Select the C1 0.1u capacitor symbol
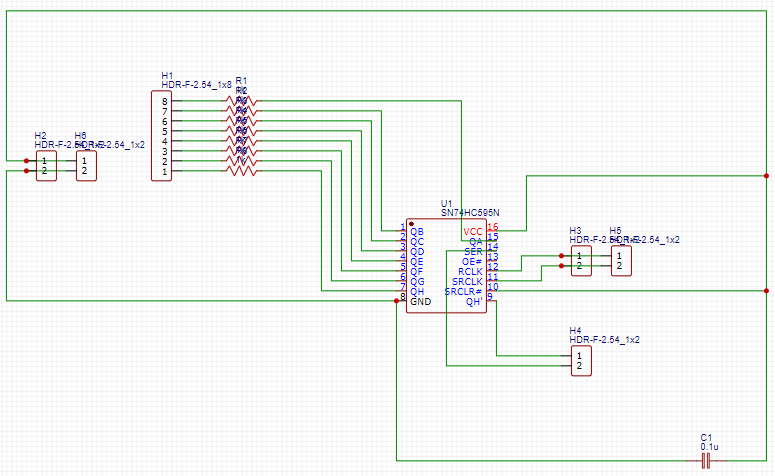Screen dimensions: 775x476 point(706,461)
